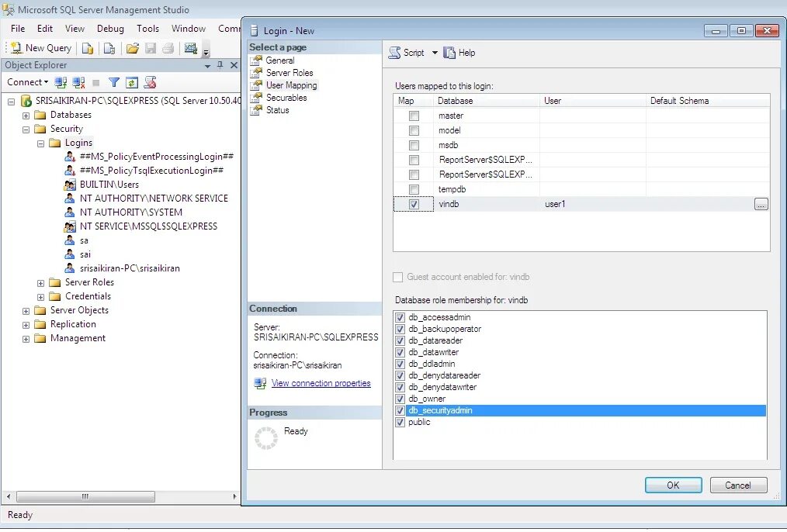
Task: Expand the Replication folder
Action: coord(26,326)
